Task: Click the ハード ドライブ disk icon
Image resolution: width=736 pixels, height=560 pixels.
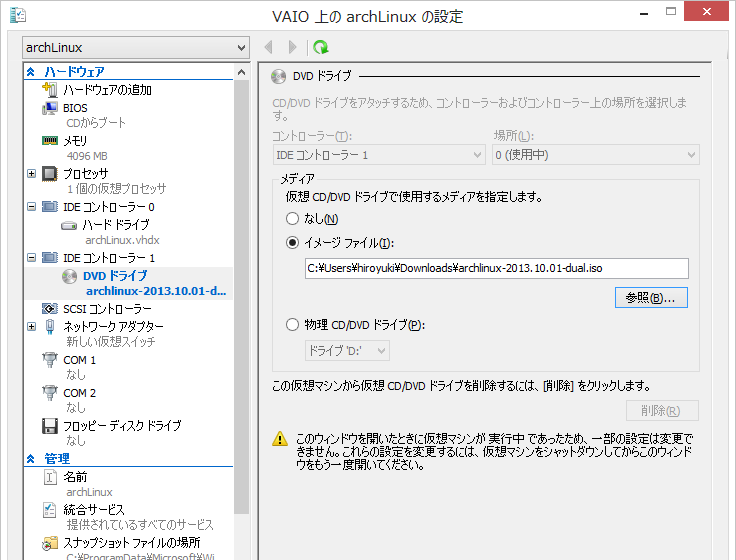Action: click(69, 226)
